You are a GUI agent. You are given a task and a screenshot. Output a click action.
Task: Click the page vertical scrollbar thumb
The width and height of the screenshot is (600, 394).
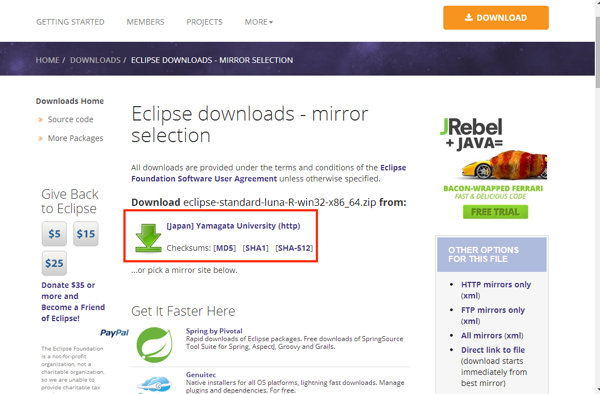[597, 52]
